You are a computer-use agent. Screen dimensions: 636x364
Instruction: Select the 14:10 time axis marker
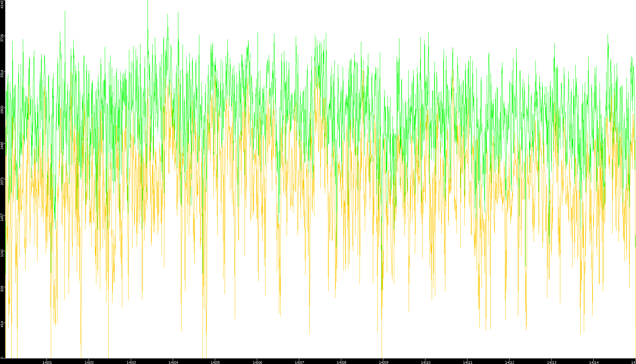[425, 362]
